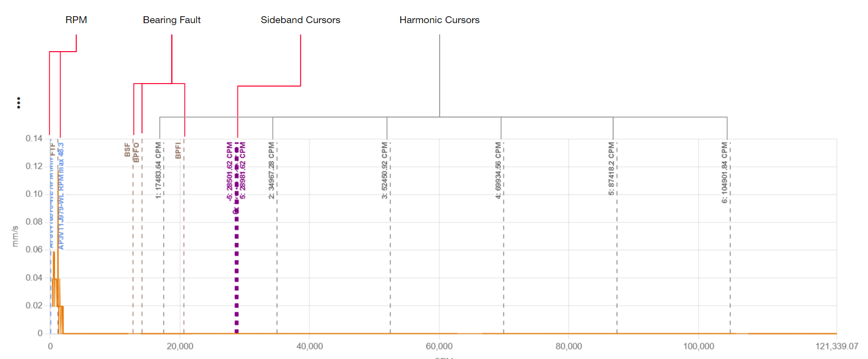Open the three-dot chart options menu
Screen dimensions: 868x359
19,103
